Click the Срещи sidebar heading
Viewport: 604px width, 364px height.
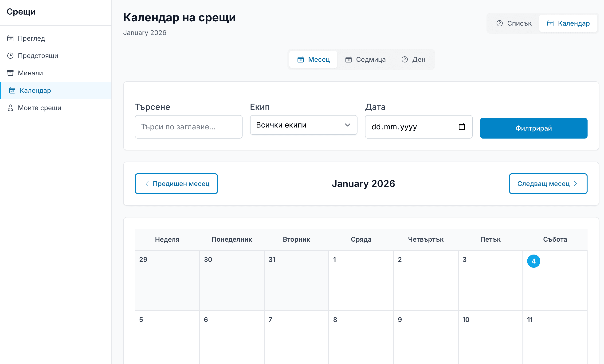(x=21, y=12)
